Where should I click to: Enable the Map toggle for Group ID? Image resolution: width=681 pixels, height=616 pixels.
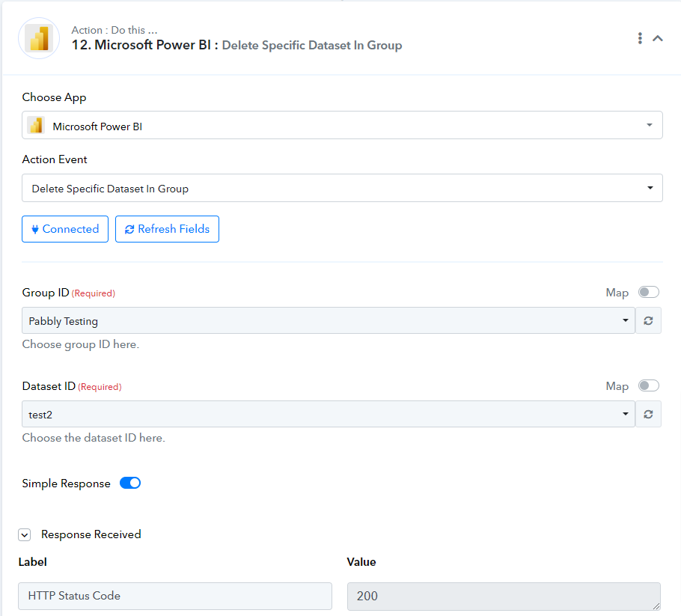pos(648,292)
